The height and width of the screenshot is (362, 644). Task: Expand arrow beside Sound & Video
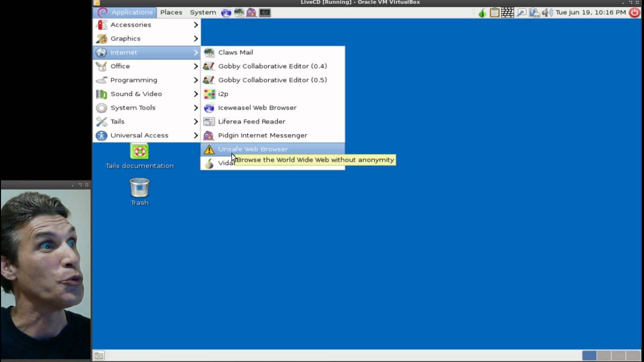pyautogui.click(x=196, y=94)
